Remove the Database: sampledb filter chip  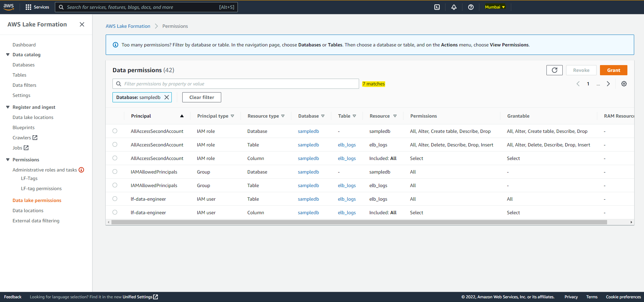167,97
